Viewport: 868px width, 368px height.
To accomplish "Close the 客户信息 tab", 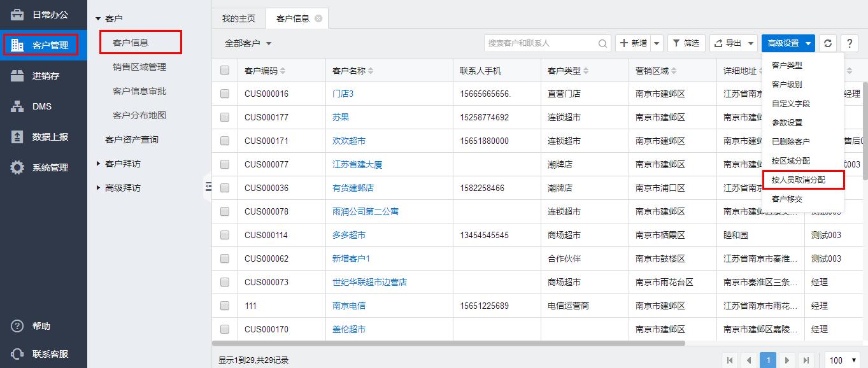I will pos(318,18).
